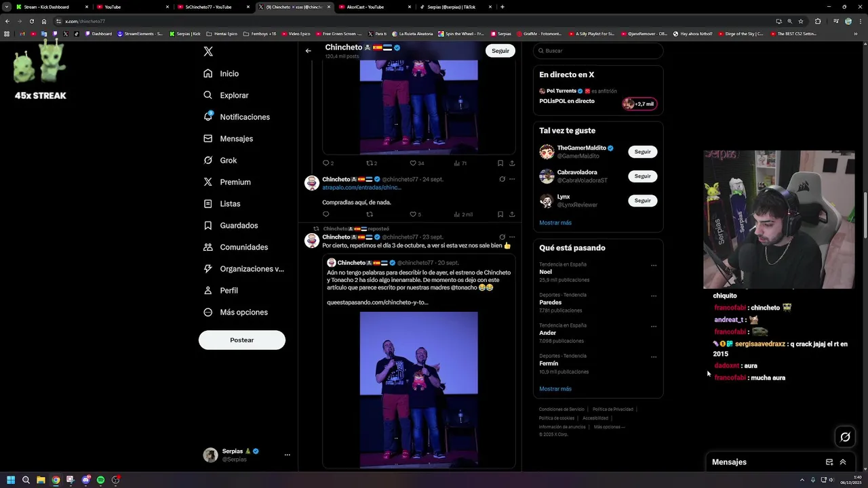Open the quoted tweet stage photo
Image resolution: width=868 pixels, height=488 pixels.
tap(418, 390)
